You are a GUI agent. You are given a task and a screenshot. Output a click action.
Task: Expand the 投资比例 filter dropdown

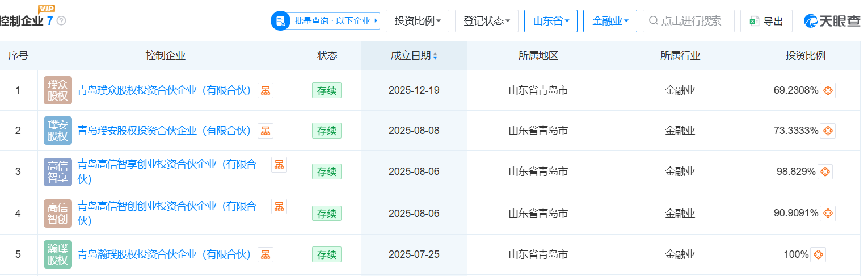pyautogui.click(x=417, y=21)
